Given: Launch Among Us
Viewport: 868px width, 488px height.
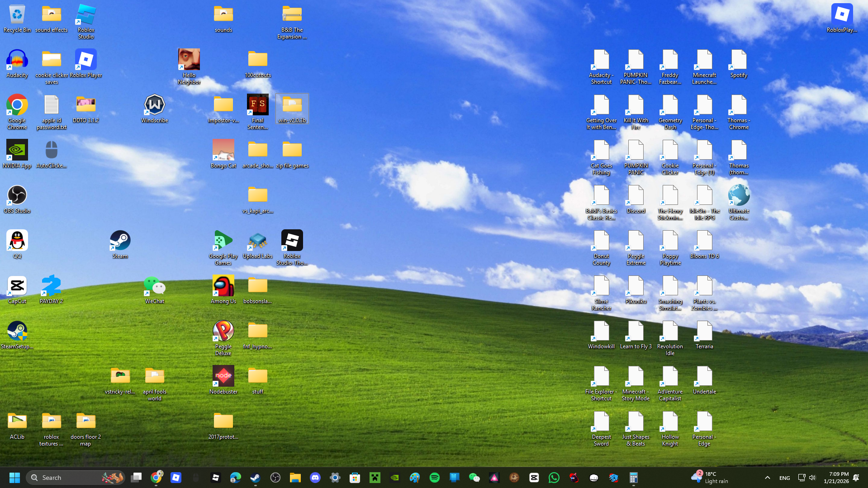Looking at the screenshot, I should (x=223, y=285).
